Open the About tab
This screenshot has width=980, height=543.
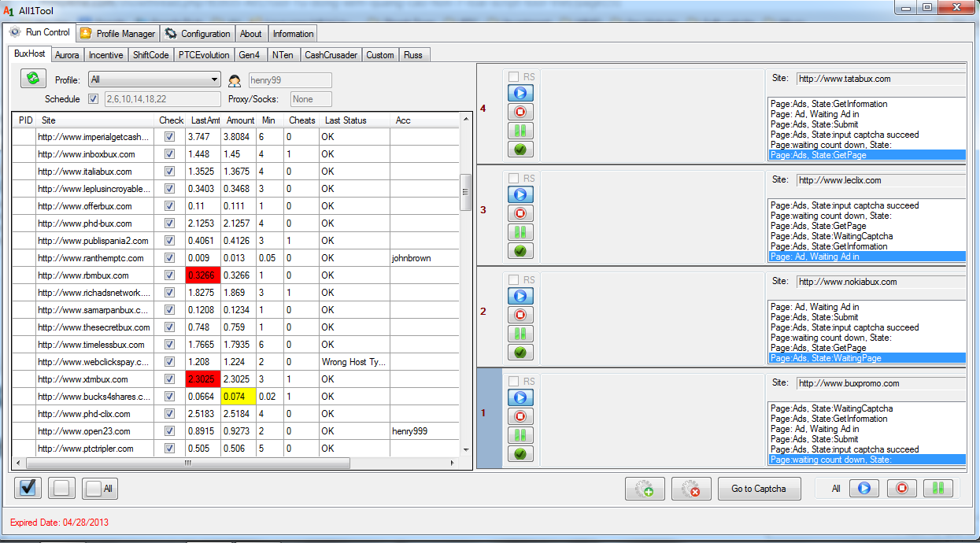point(251,34)
